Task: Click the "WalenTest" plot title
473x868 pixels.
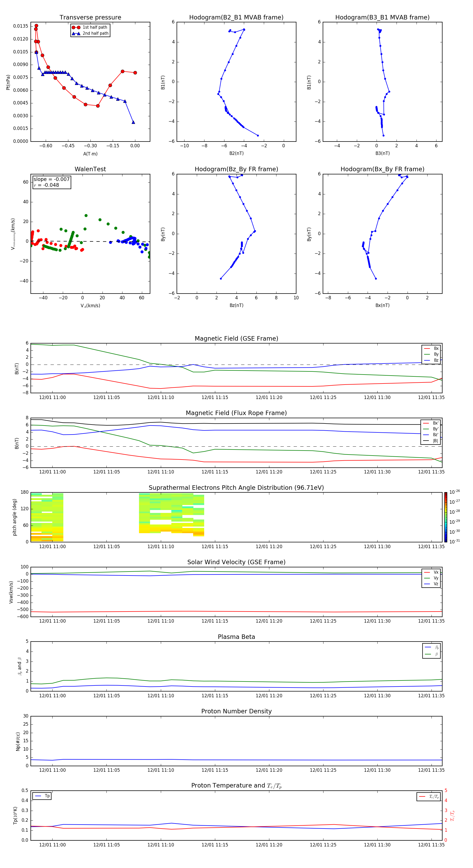Action: coord(90,169)
